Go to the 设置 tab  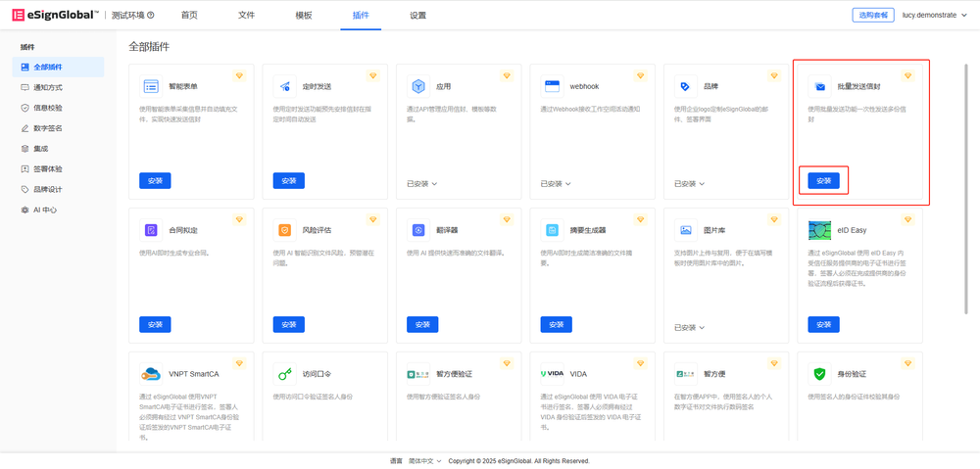click(418, 15)
